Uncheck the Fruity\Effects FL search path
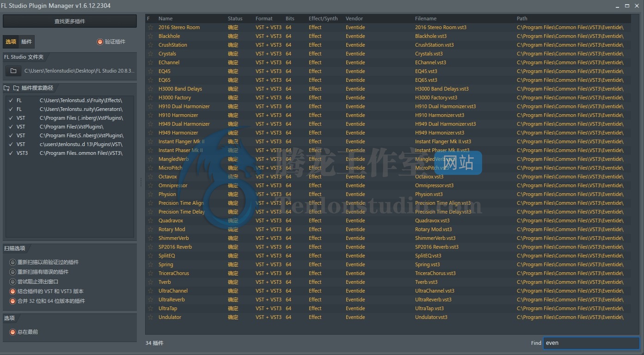 11,100
